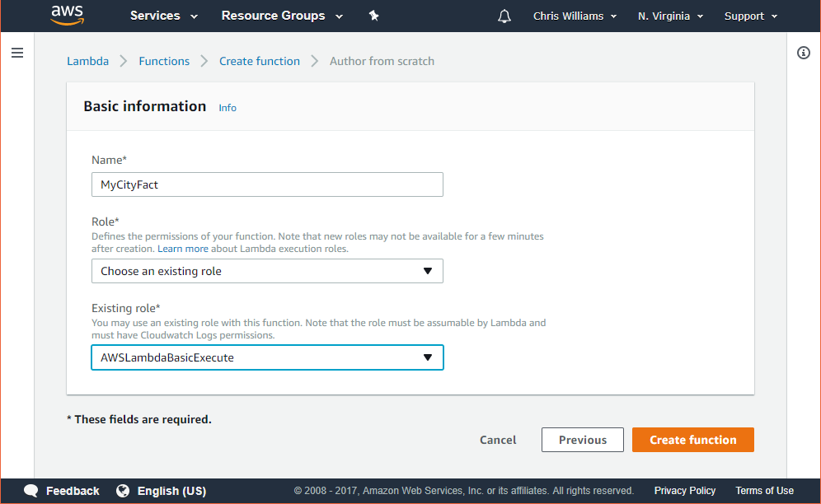Go to Functions breadcrumb

(x=164, y=61)
